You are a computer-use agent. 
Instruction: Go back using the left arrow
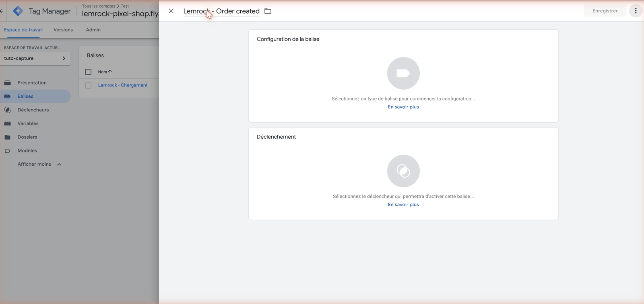point(2,11)
